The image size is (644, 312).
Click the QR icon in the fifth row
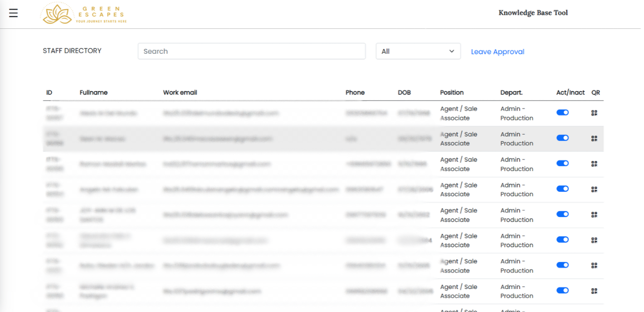click(x=594, y=215)
